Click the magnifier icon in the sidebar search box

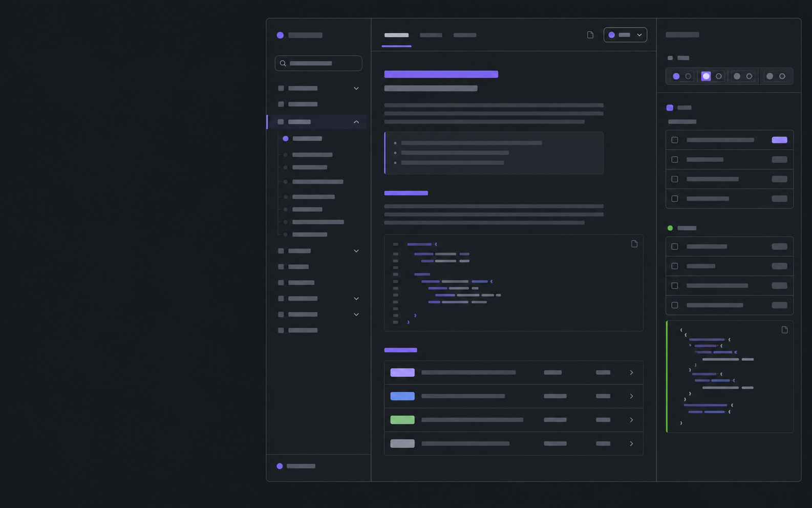[x=283, y=63]
